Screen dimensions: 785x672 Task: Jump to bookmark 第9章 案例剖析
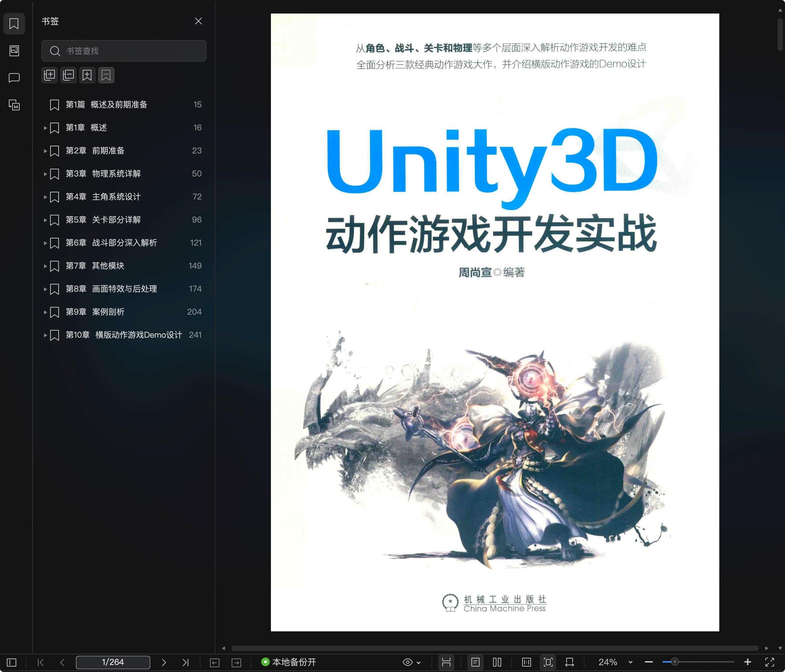pyautogui.click(x=95, y=312)
